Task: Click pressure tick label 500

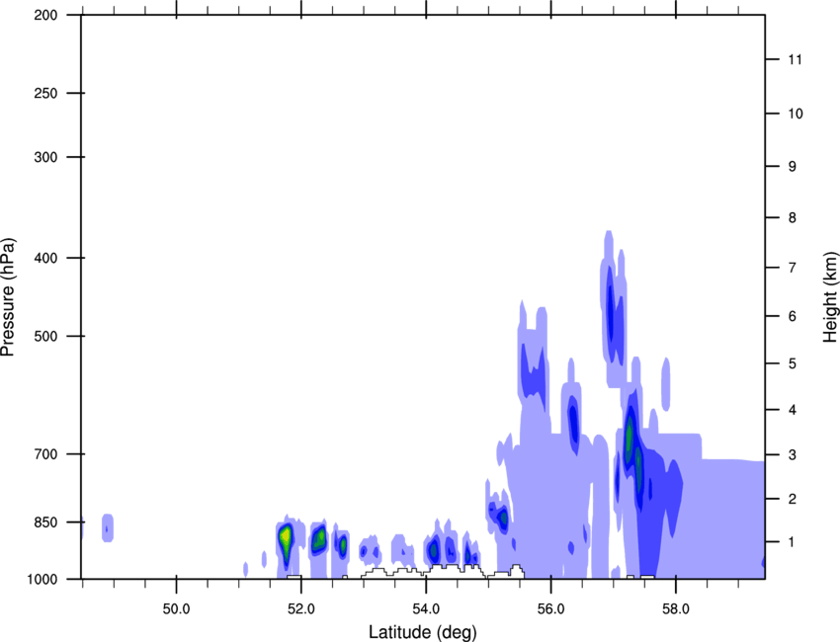Action: point(45,336)
